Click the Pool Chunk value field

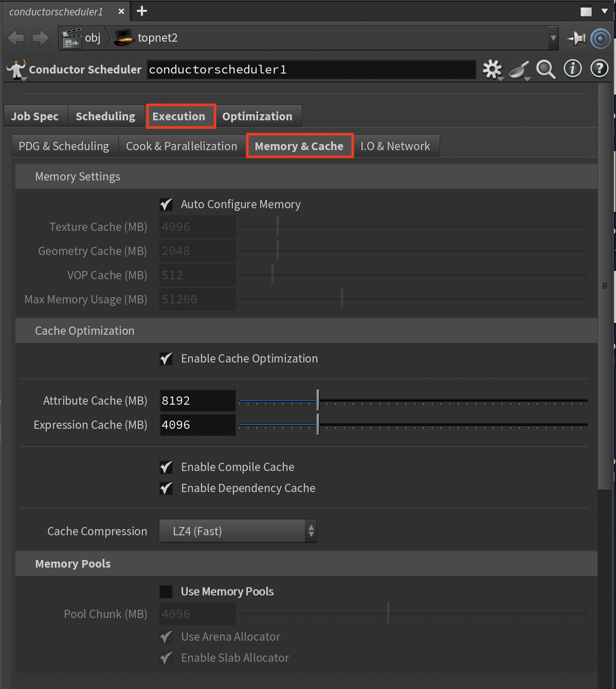point(197,614)
